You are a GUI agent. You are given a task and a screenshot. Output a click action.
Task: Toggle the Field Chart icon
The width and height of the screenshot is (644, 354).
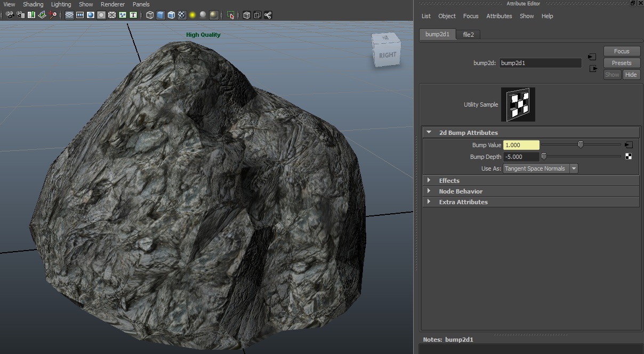click(x=112, y=15)
